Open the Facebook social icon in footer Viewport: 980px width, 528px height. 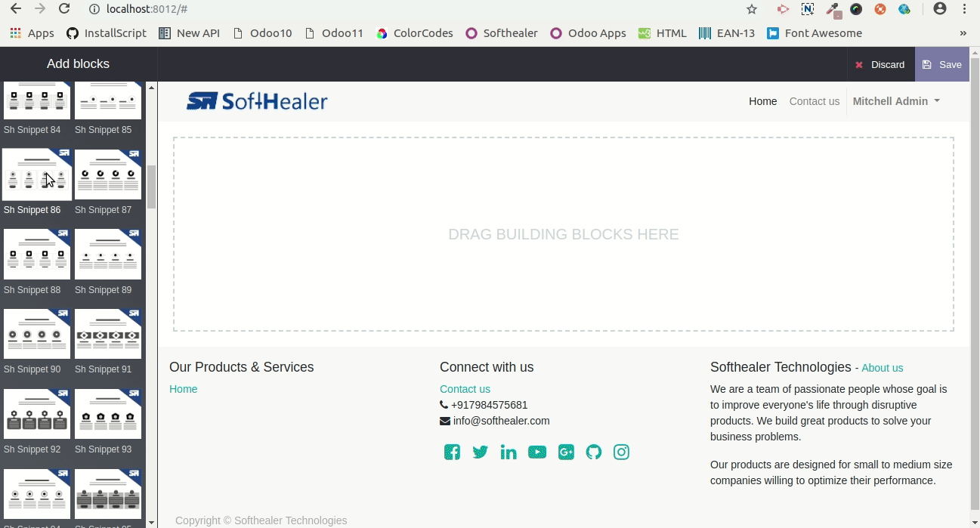point(452,452)
